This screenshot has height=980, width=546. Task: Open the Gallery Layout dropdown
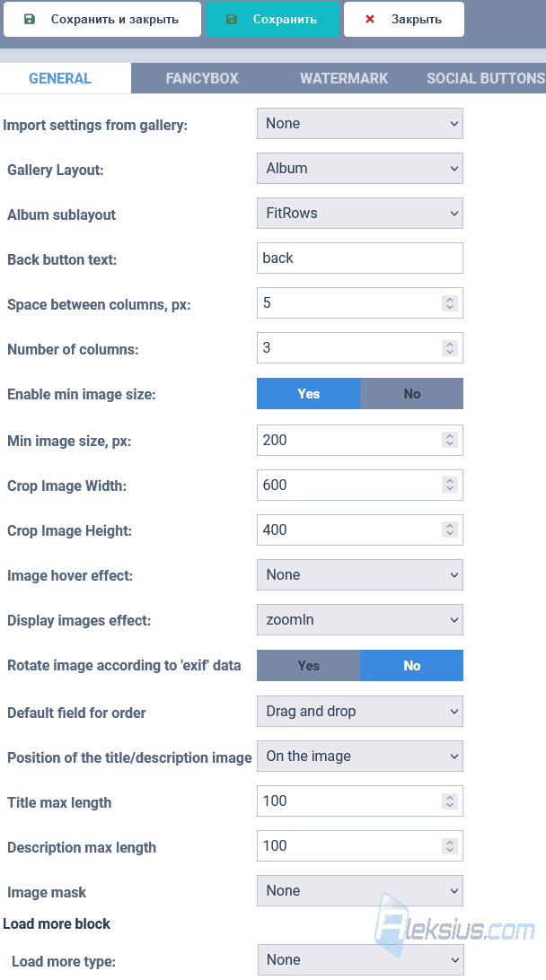359,168
